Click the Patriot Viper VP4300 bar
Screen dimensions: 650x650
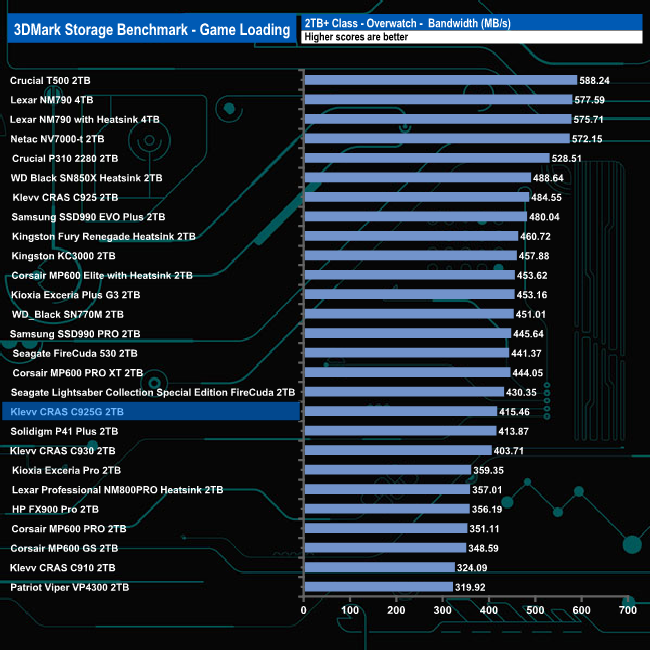tap(378, 587)
